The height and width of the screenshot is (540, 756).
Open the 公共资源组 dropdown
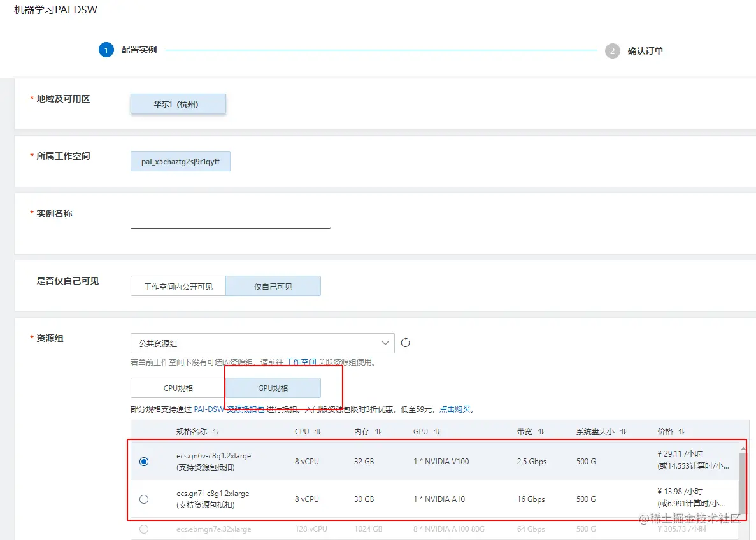(x=262, y=343)
